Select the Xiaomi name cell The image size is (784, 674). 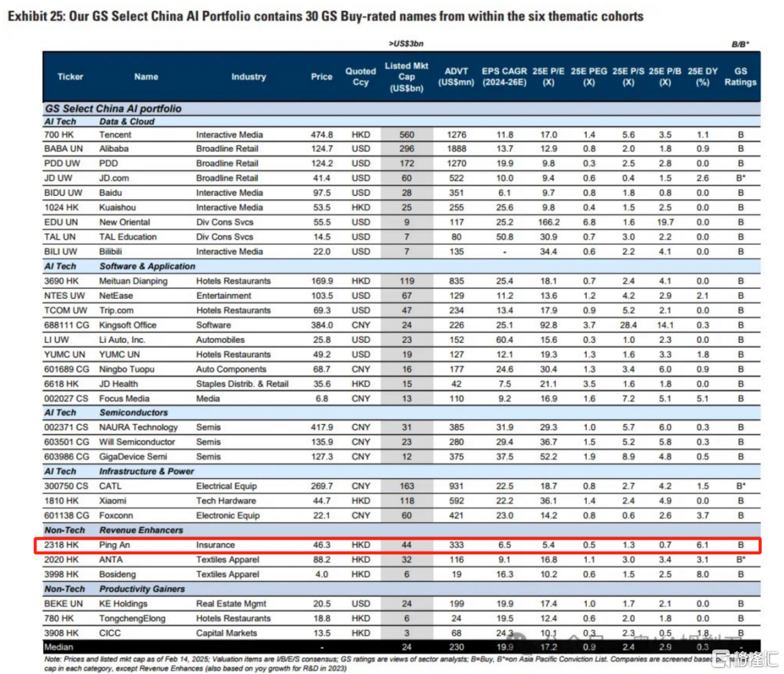coord(114,500)
